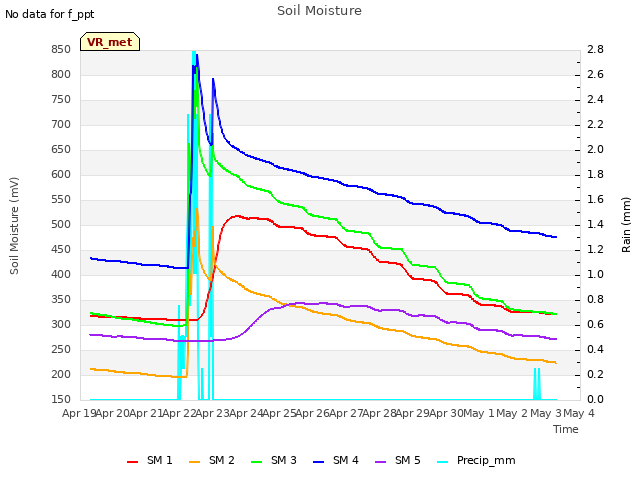Click the blue SM 4 legend swatch
The image size is (640, 480).
coord(318,462)
